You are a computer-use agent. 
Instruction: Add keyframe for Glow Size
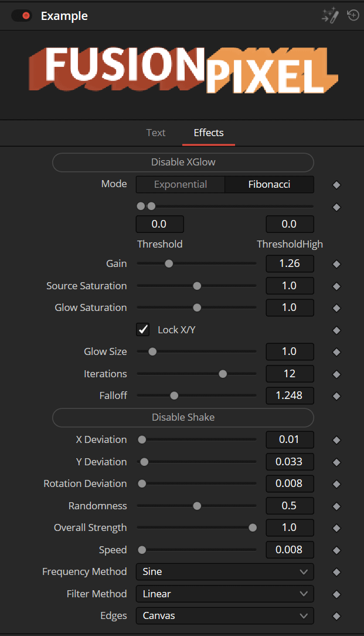[x=336, y=352]
